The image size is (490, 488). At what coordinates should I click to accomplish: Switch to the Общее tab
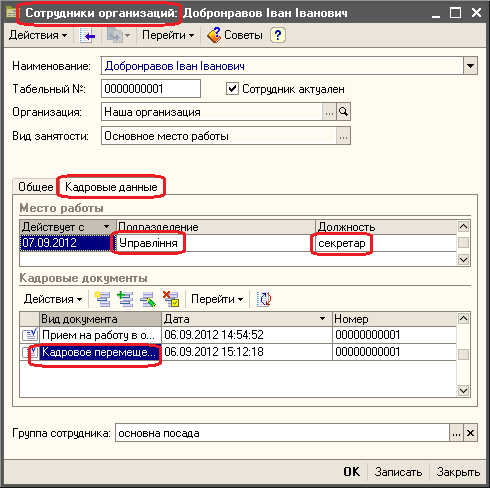tap(35, 187)
